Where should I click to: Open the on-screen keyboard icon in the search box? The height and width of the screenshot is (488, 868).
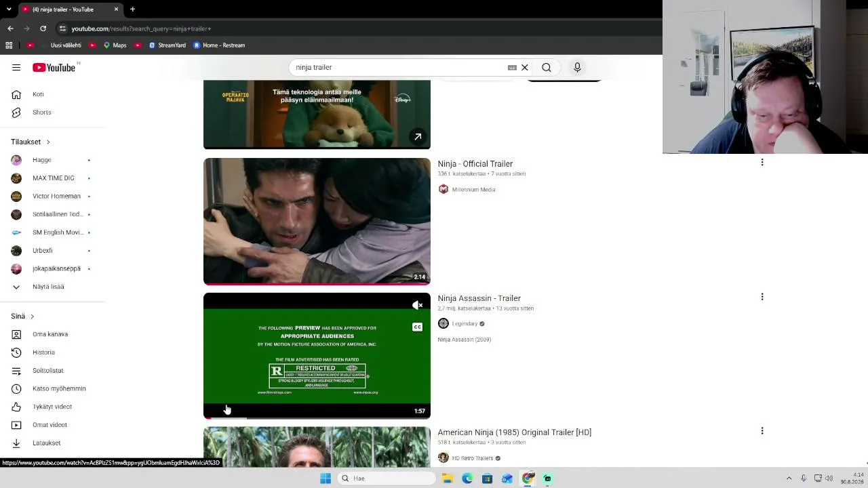click(512, 67)
